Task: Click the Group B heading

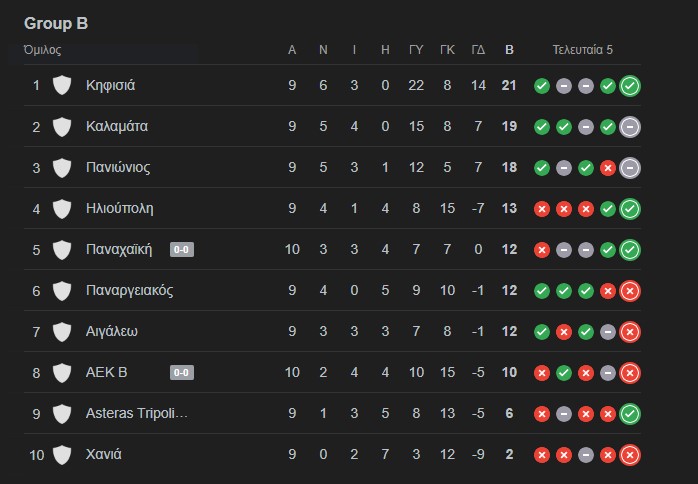Action: (56, 23)
